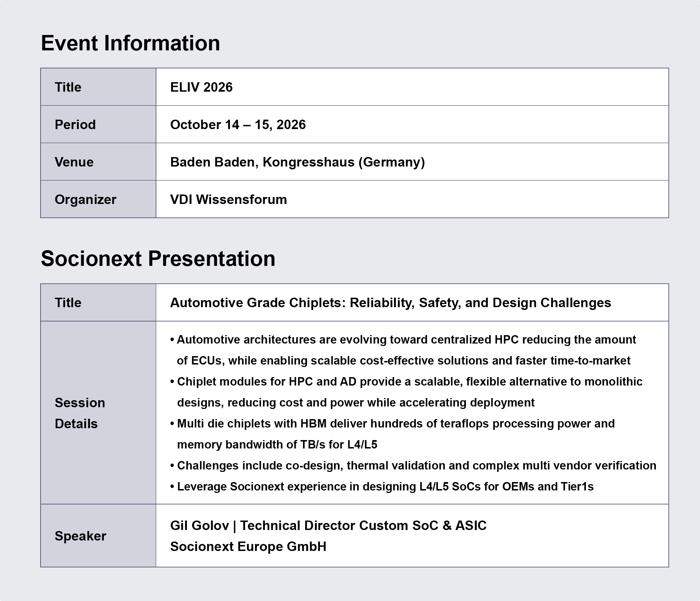This screenshot has width=700, height=601.
Task: Select the Baden Baden, Kongresshaus venue text
Action: click(297, 162)
